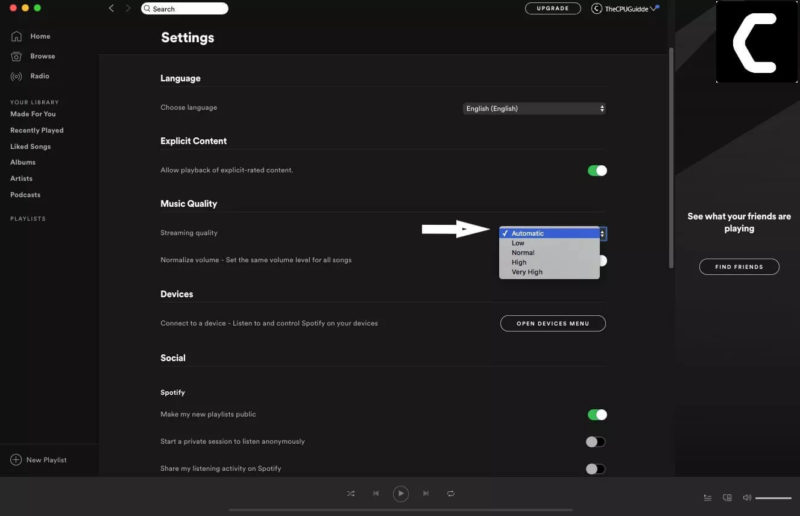Image resolution: width=800 pixels, height=516 pixels.
Task: Enable repeat mode icon
Action: click(x=451, y=493)
